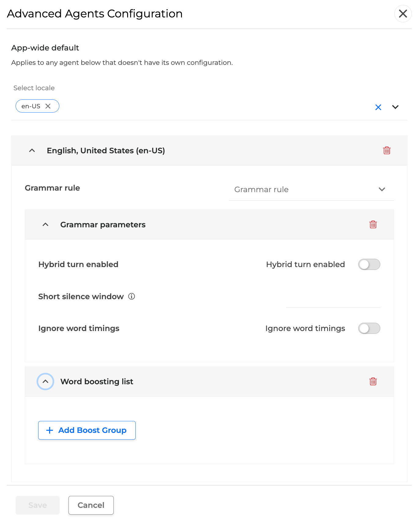Click the 'Applies to any agent below' description
This screenshot has height=525, width=420.
click(122, 62)
